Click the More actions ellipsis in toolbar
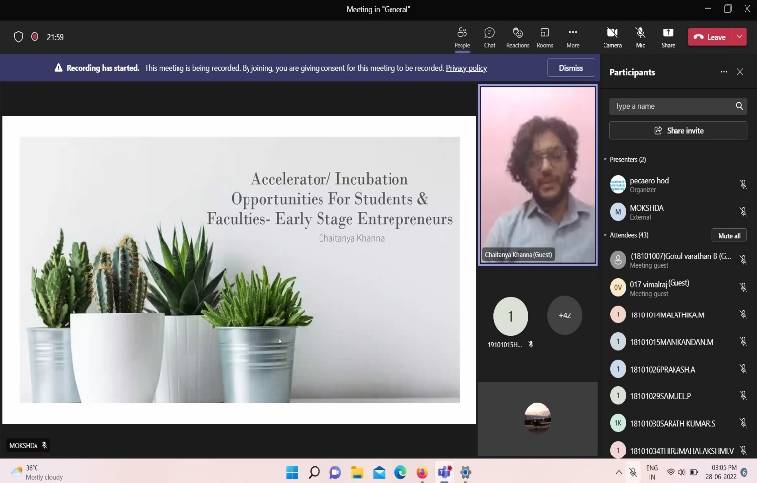This screenshot has width=757, height=483. 573,36
